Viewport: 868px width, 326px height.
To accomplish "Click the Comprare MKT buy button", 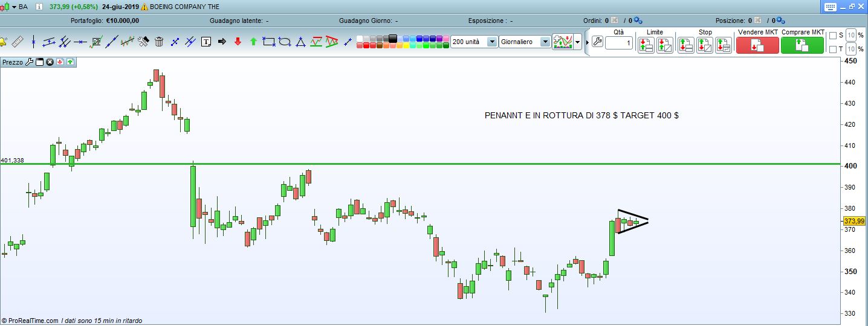I will coord(802,45).
